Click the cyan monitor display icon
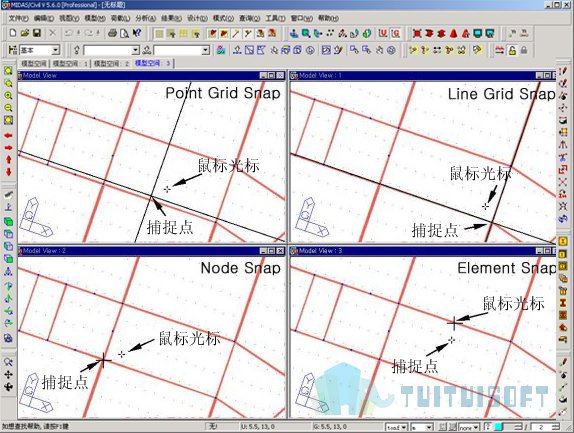This screenshot has width=574, height=433. 478,34
